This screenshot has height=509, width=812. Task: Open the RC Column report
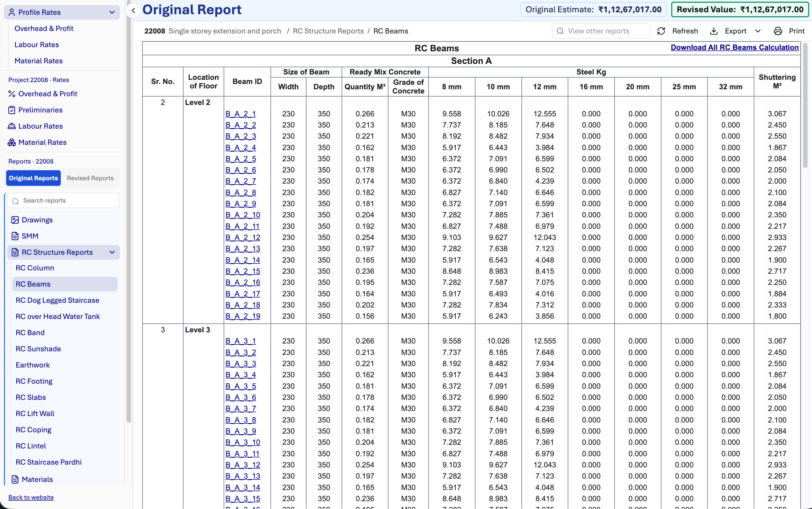click(x=35, y=268)
